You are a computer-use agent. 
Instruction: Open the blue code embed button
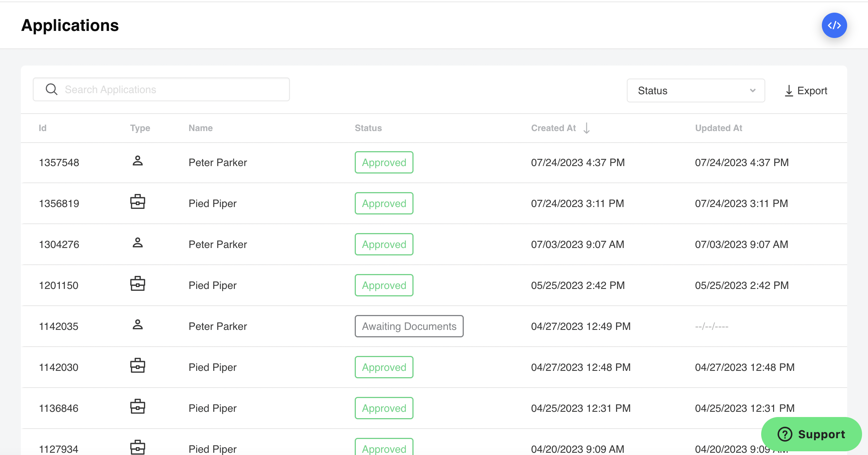click(834, 25)
